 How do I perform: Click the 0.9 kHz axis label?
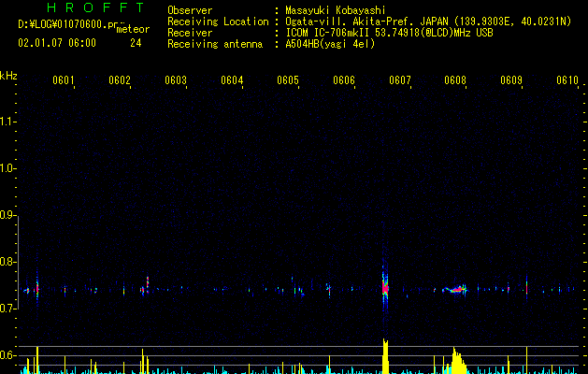(7, 215)
